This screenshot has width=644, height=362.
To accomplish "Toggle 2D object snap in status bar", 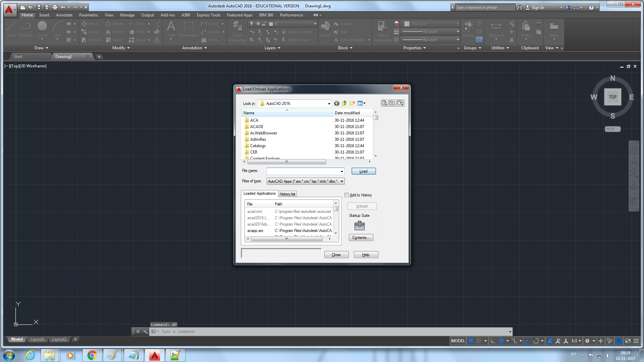I will pos(536,341).
